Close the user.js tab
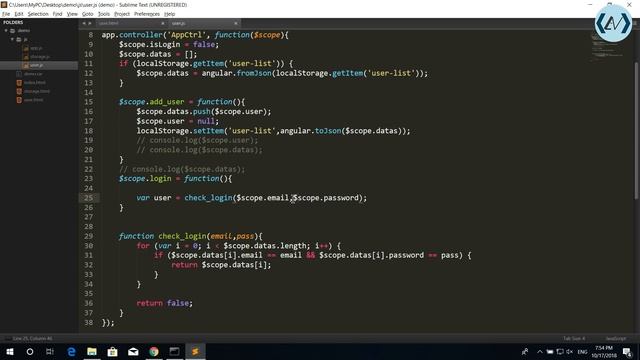The image size is (640, 360). tap(236, 23)
